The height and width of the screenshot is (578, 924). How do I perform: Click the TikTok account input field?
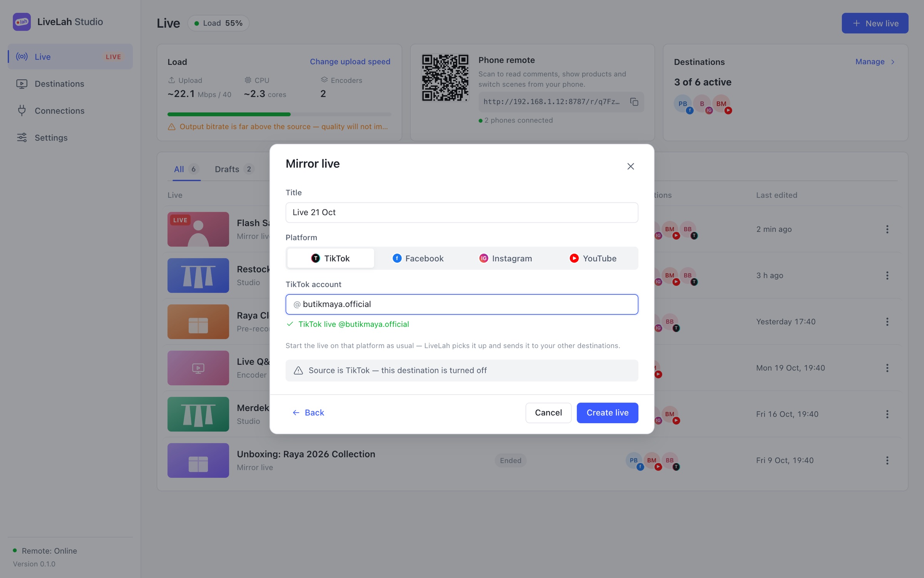(x=462, y=304)
